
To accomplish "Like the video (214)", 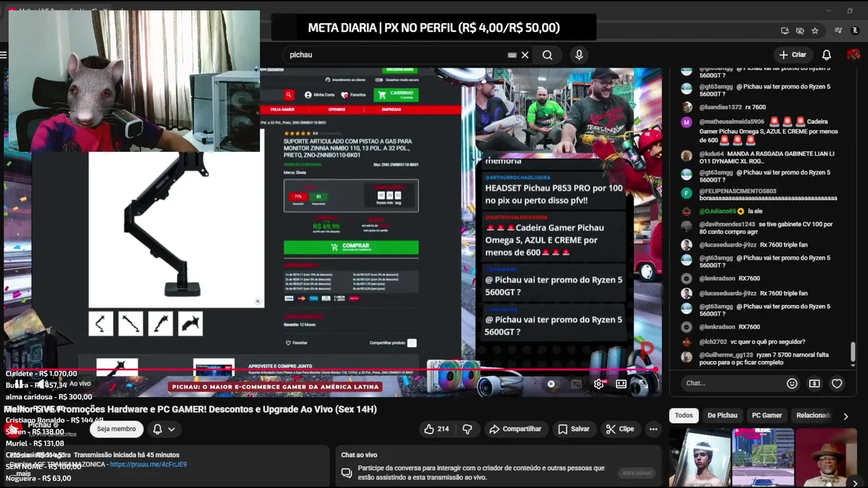I will [x=436, y=429].
